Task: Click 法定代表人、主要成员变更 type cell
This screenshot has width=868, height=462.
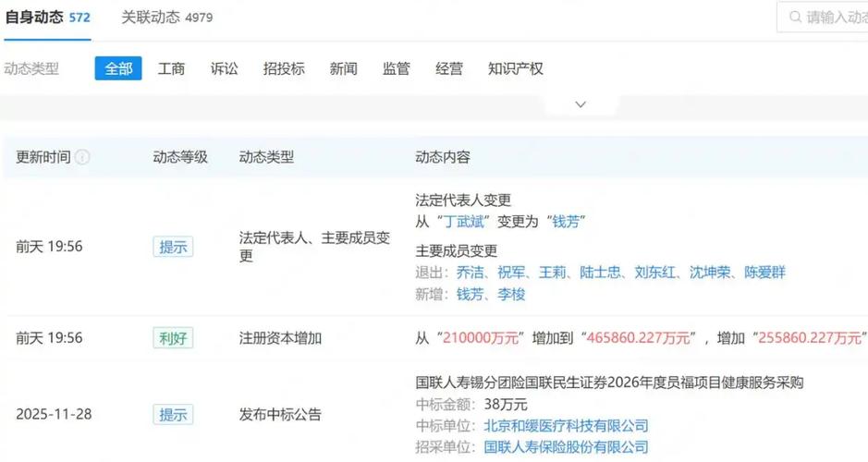Action: tap(314, 247)
